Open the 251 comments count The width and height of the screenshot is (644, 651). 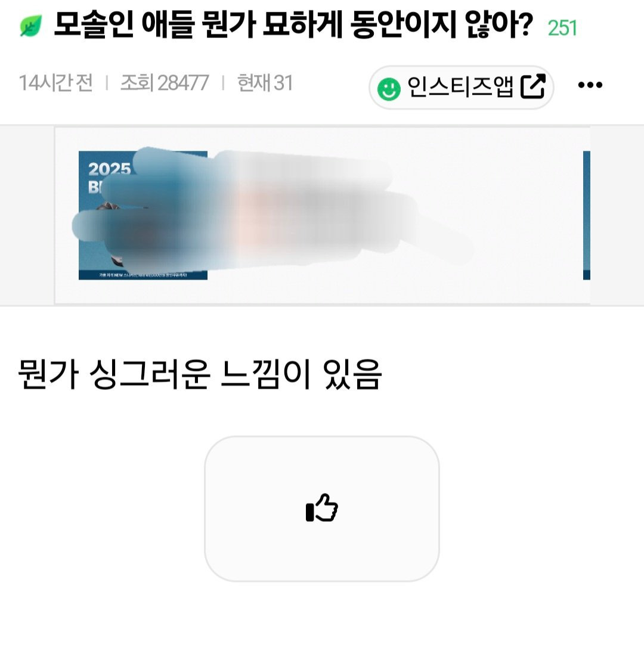[x=562, y=28]
